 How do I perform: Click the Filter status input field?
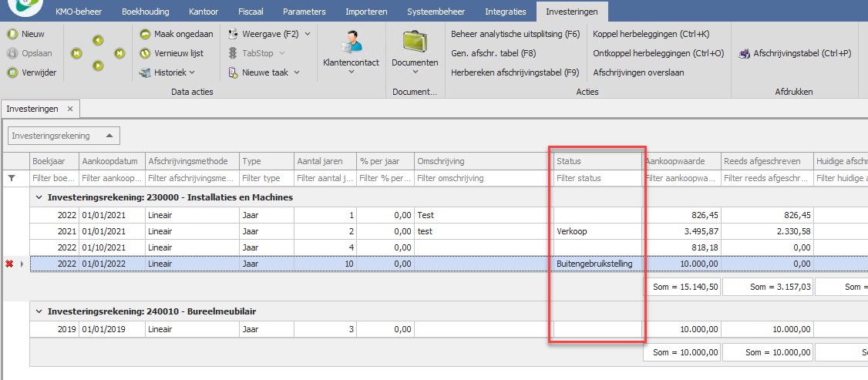coord(597,178)
